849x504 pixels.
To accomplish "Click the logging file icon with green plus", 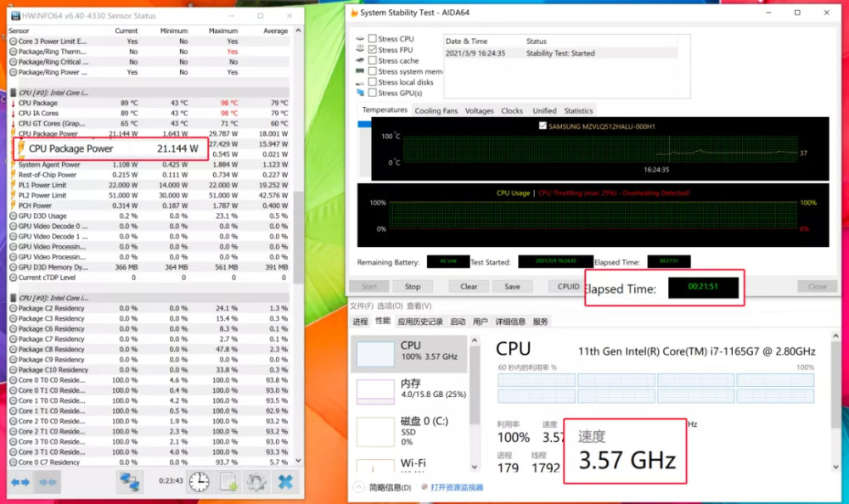I will 228,481.
